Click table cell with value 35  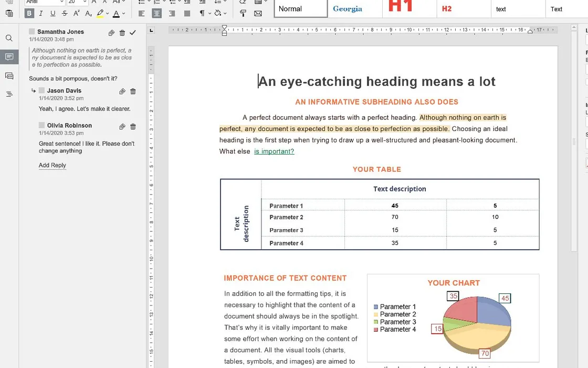click(395, 243)
